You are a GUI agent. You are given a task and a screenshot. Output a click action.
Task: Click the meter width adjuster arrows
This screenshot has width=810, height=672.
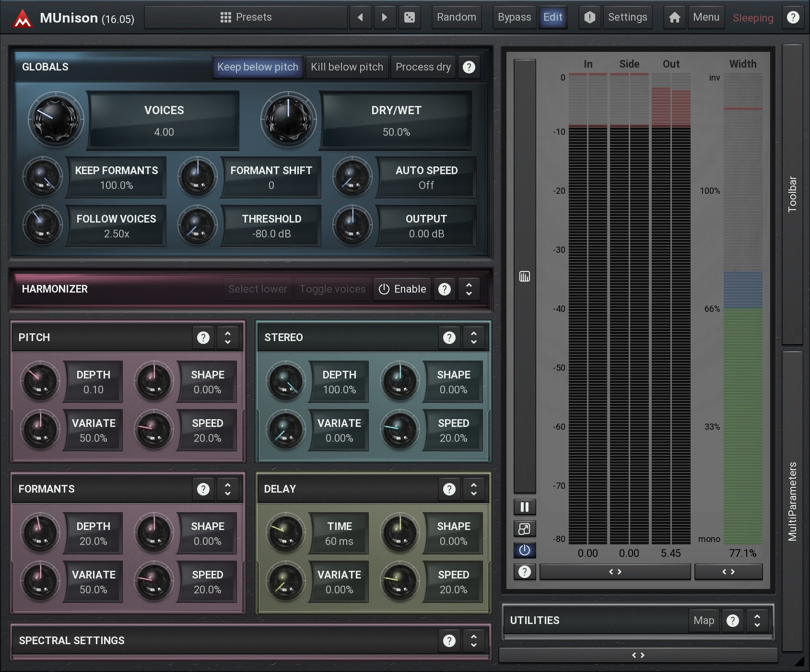pos(615,572)
